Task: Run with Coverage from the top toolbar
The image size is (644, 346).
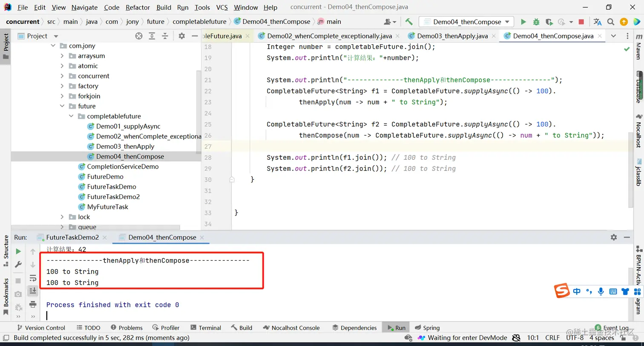Action: 549,22
